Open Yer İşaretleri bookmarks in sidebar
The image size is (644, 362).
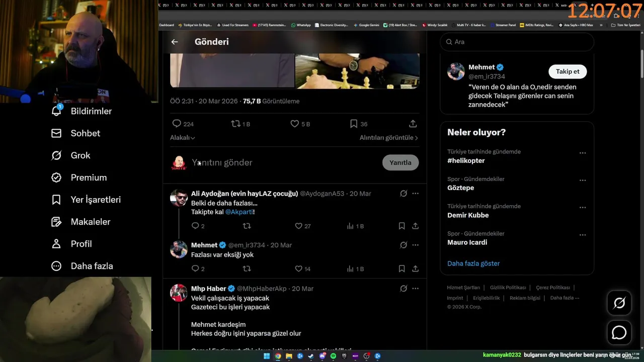pos(86,200)
